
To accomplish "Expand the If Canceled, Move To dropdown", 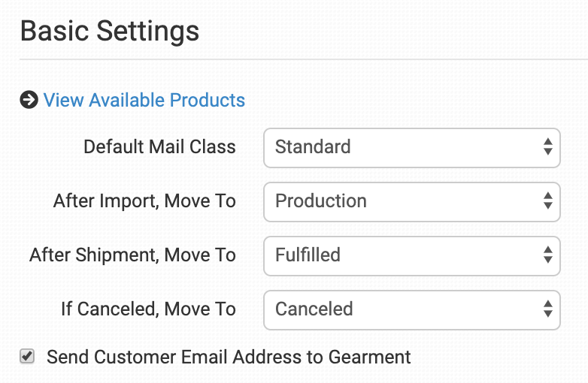I will pos(411,309).
